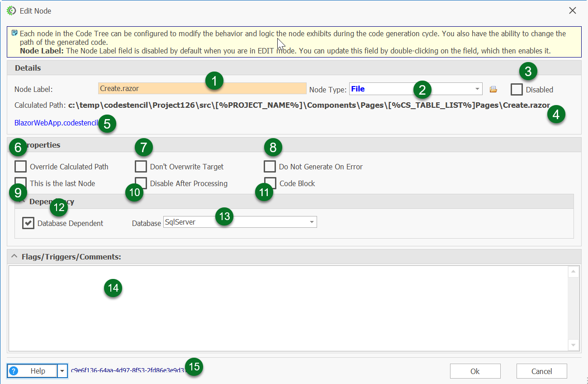The image size is (588, 384).
Task: Check Do Not Generate On Error
Action: click(x=270, y=167)
